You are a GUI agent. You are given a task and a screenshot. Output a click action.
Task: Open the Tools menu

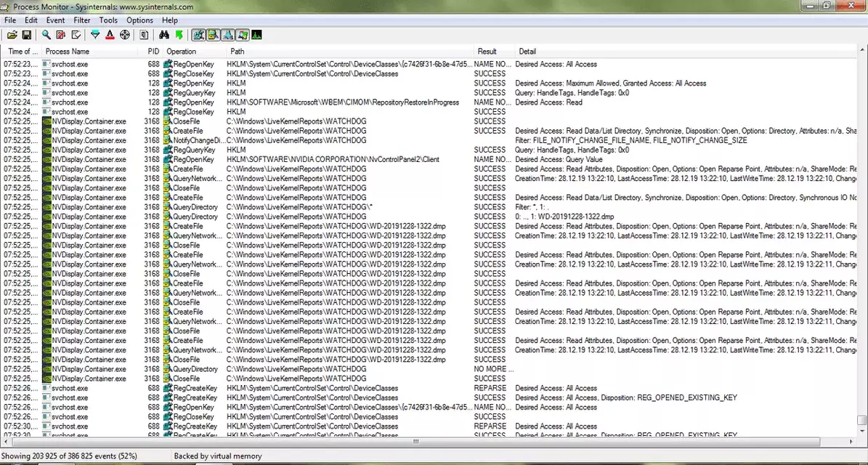pyautogui.click(x=108, y=20)
